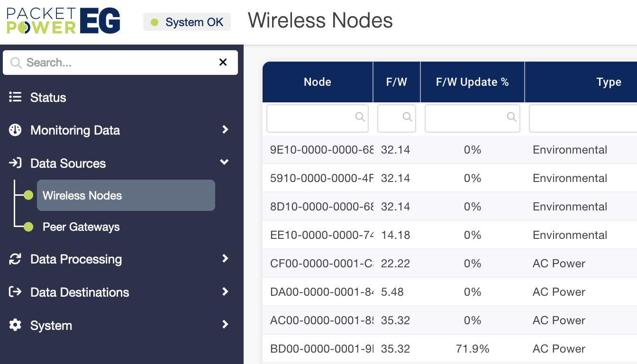Click the Data Processing refresh icon

pyautogui.click(x=15, y=259)
